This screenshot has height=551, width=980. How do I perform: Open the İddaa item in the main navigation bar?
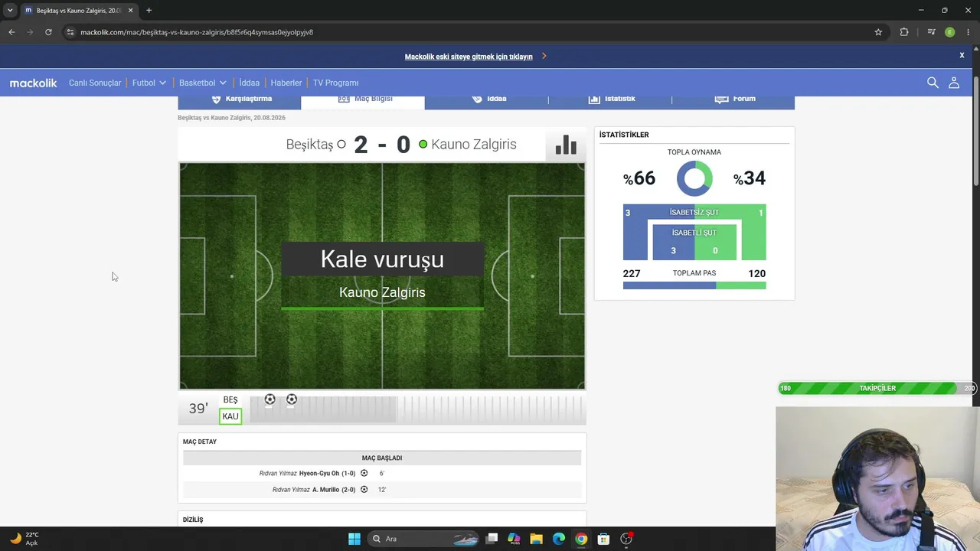point(250,83)
